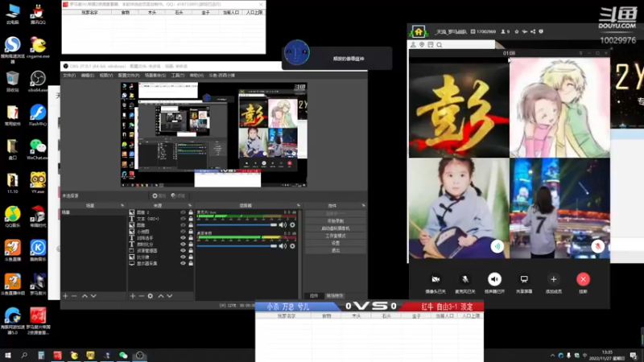Select the number 7 jersey participant thumbnail
The height and width of the screenshot is (362, 644).
(559, 208)
